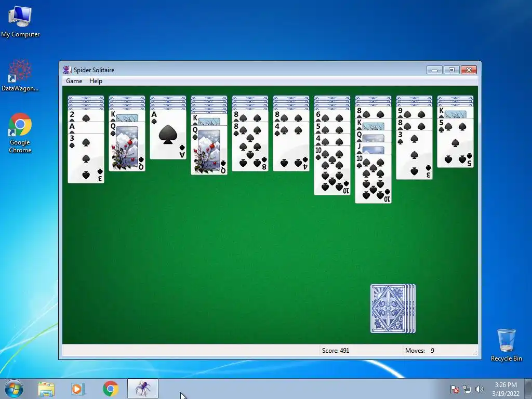The height and width of the screenshot is (399, 532).
Task: Select the 4 of spades below the 5-6
Action: click(x=332, y=139)
